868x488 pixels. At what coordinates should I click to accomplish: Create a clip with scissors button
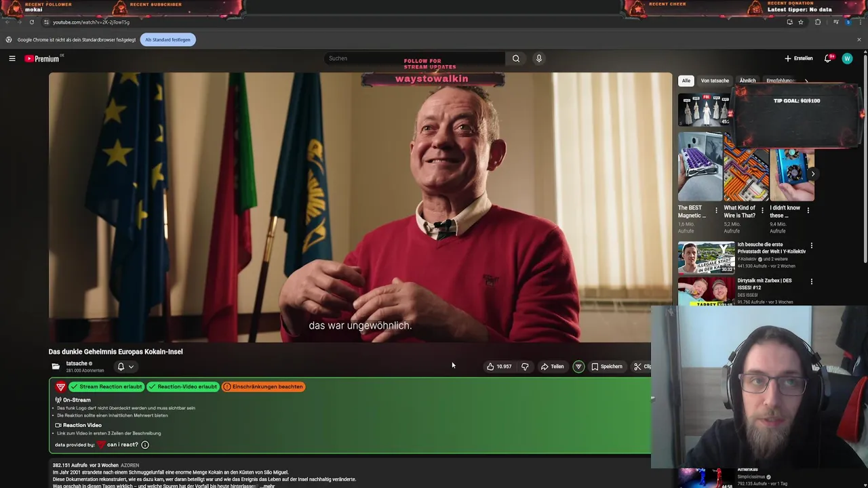(642, 367)
